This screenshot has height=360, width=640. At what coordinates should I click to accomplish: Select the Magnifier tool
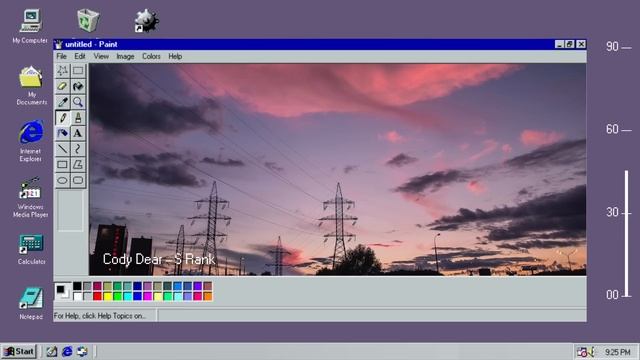point(78,102)
